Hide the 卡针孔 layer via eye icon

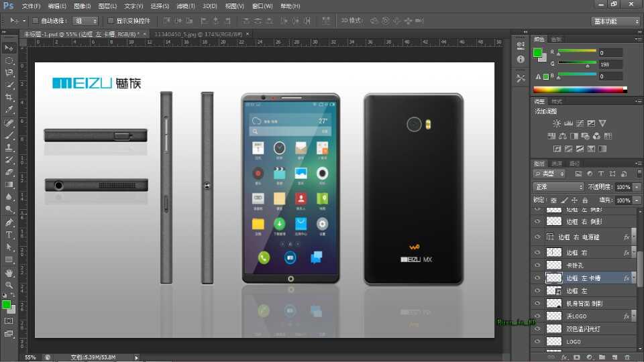(537, 265)
